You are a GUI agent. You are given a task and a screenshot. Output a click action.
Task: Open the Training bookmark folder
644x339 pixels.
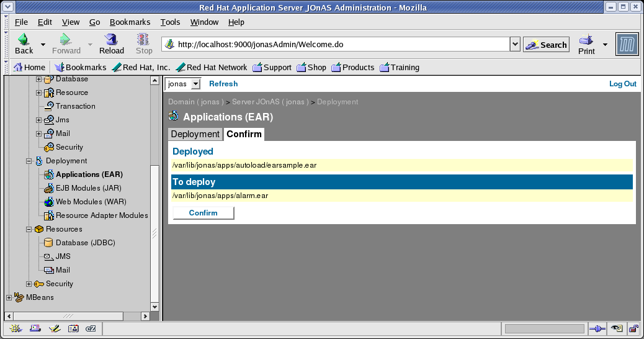coord(400,68)
